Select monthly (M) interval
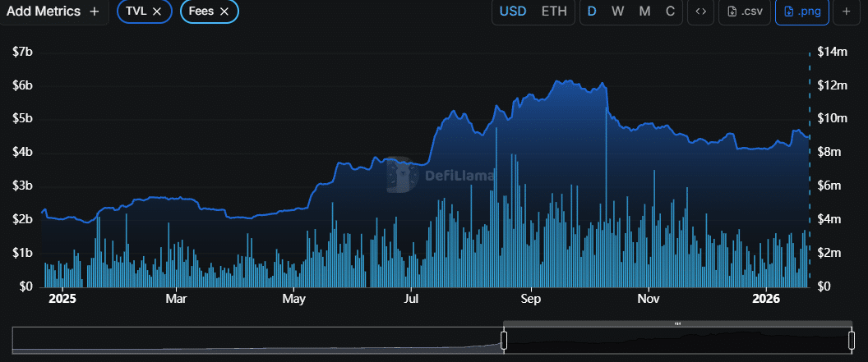 point(644,11)
